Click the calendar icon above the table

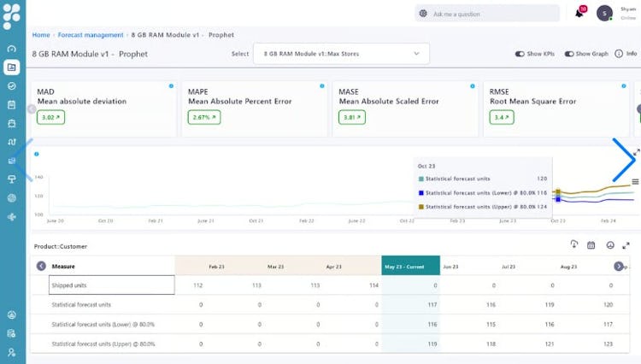point(591,245)
